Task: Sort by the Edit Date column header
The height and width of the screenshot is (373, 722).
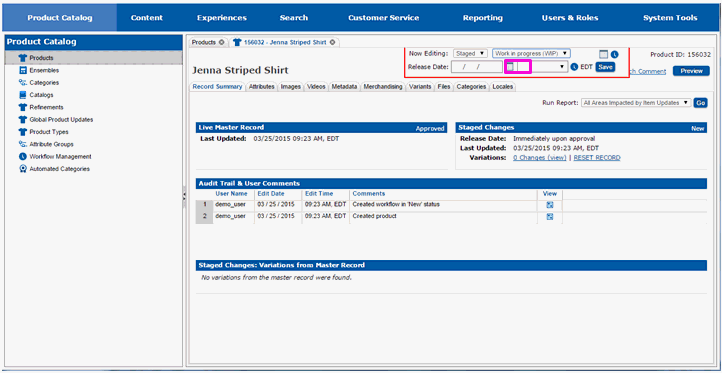Action: click(271, 193)
